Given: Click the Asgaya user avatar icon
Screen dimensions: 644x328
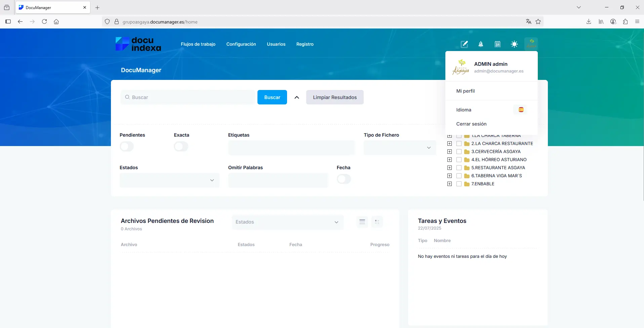Looking at the screenshot, I should [x=531, y=44].
